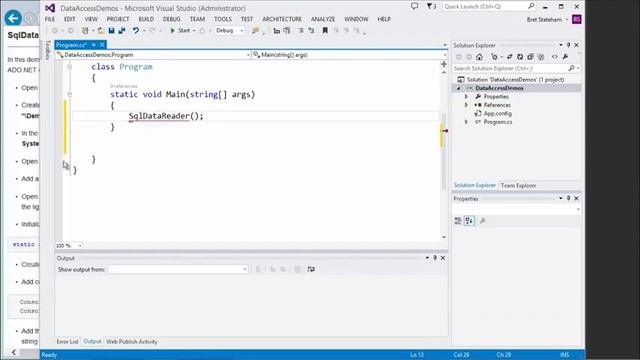The image size is (640, 360).
Task: Toggle word wrap in the Output panel
Action: [311, 269]
